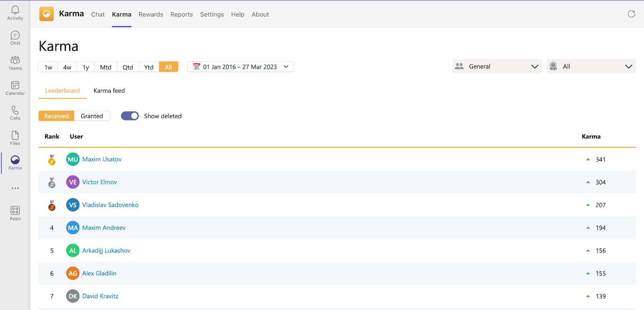Image resolution: width=644 pixels, height=310 pixels.
Task: Click the MA avatar for Maxim Andreev
Action: 73,228
